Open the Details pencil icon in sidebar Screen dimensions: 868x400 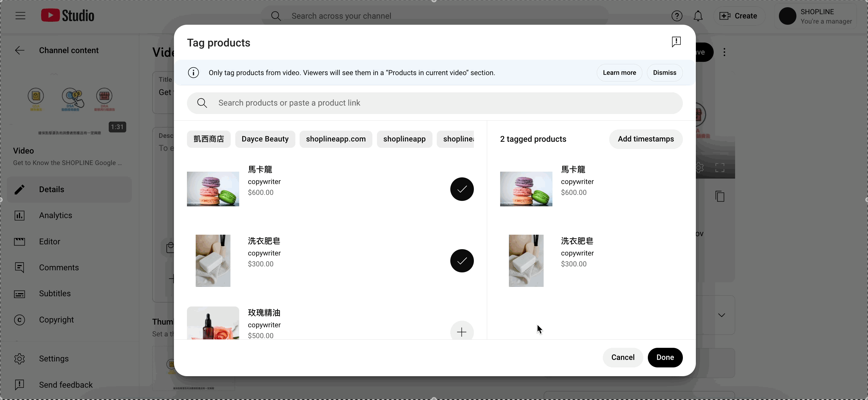coord(20,190)
